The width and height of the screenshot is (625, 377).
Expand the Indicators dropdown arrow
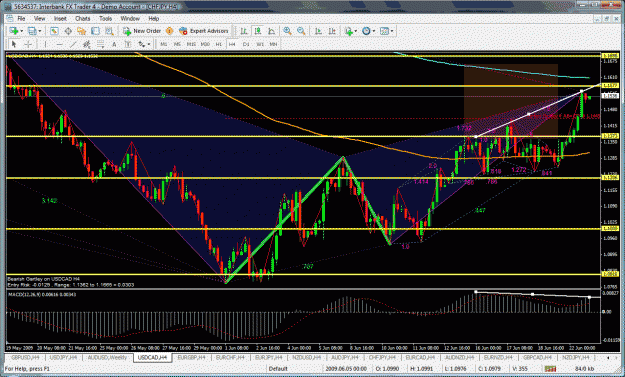(x=356, y=31)
